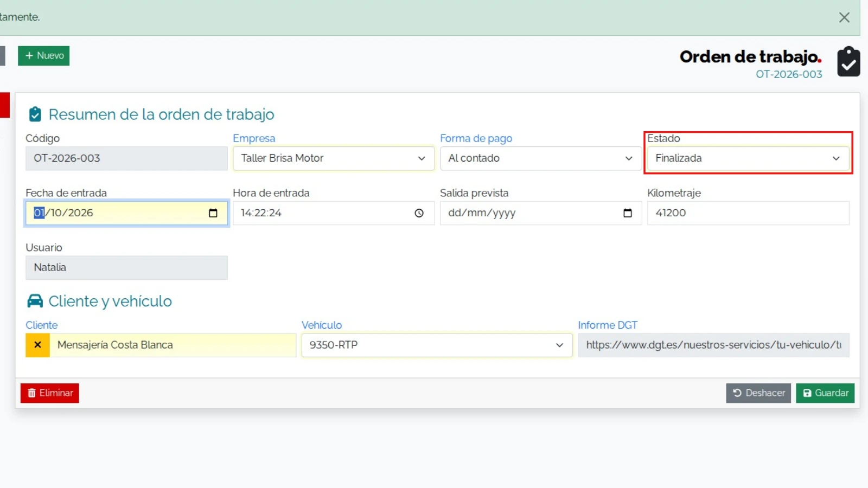The width and height of the screenshot is (868, 488).
Task: Click the OT-2026-003 text under the title
Action: 789,74
